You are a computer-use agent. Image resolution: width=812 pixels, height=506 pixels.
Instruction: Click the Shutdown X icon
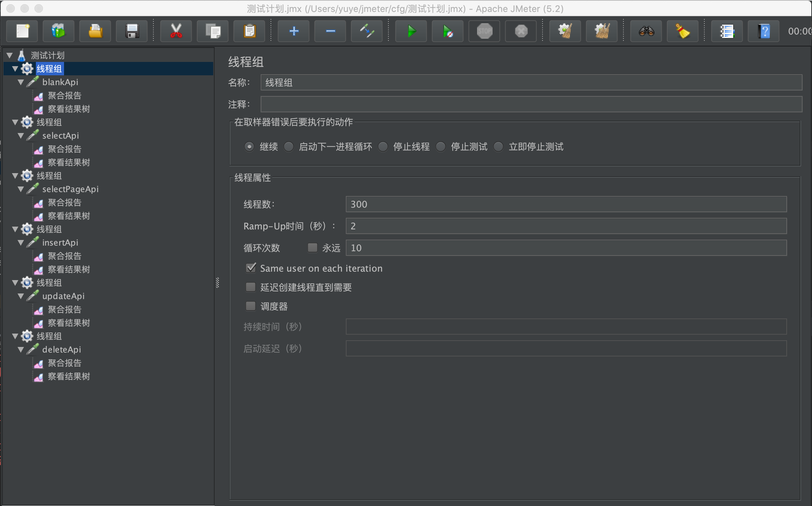[x=521, y=31]
